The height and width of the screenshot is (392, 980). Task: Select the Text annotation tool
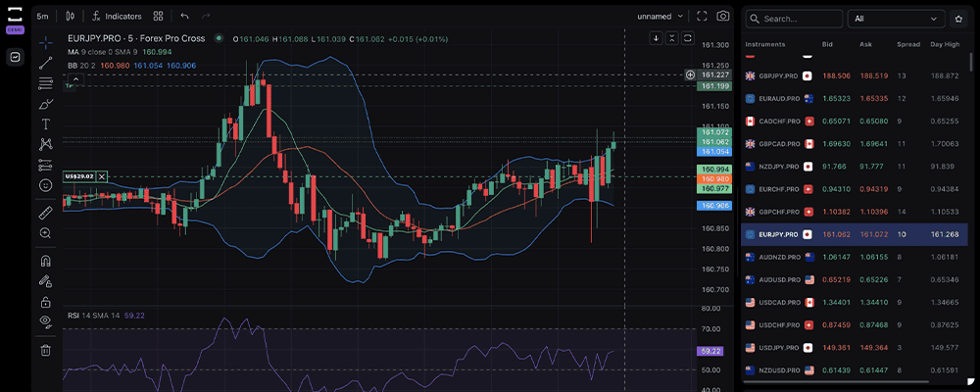click(x=45, y=124)
